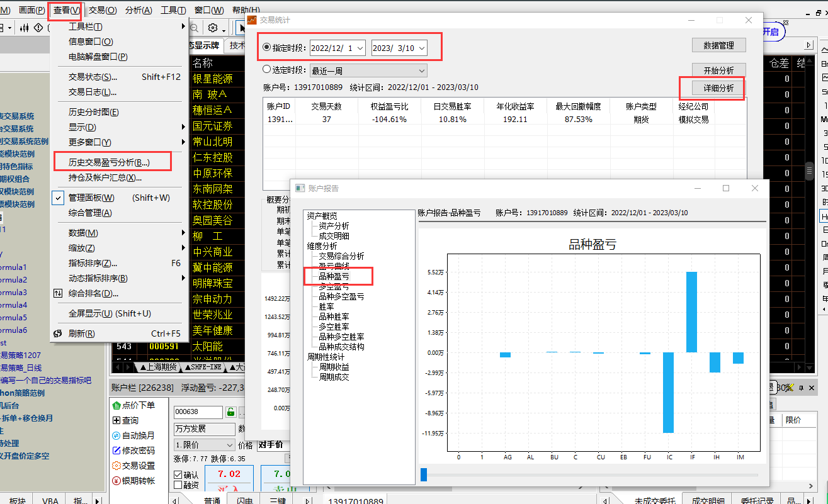
Task: Open the end date 2023/3/10 picker
Action: pyautogui.click(x=421, y=48)
